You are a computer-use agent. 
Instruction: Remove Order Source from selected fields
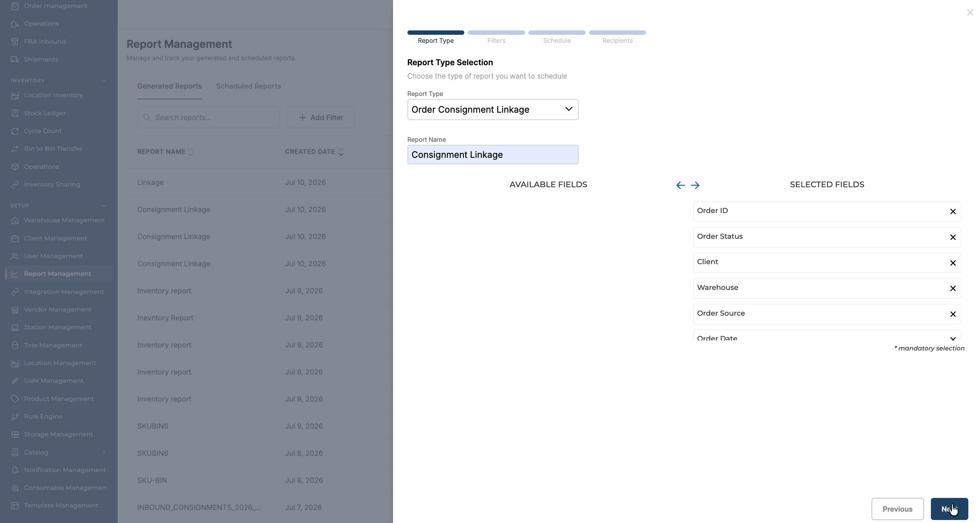[x=953, y=314]
